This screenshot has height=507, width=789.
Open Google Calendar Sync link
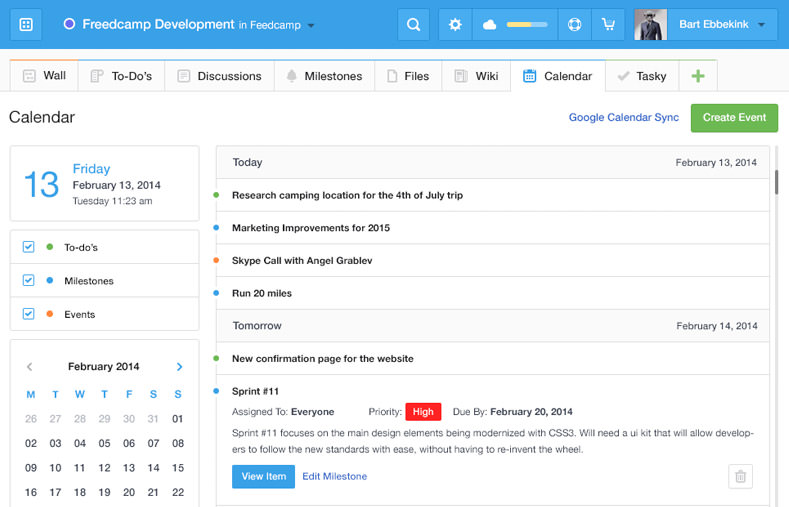coord(623,117)
